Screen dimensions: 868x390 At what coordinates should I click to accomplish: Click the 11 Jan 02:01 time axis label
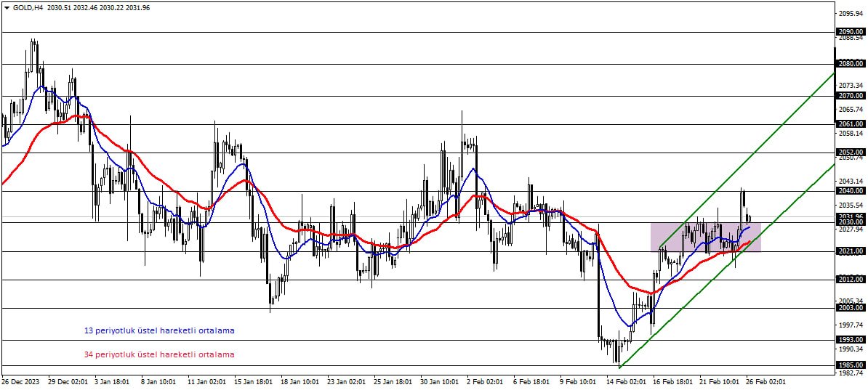[x=207, y=382]
